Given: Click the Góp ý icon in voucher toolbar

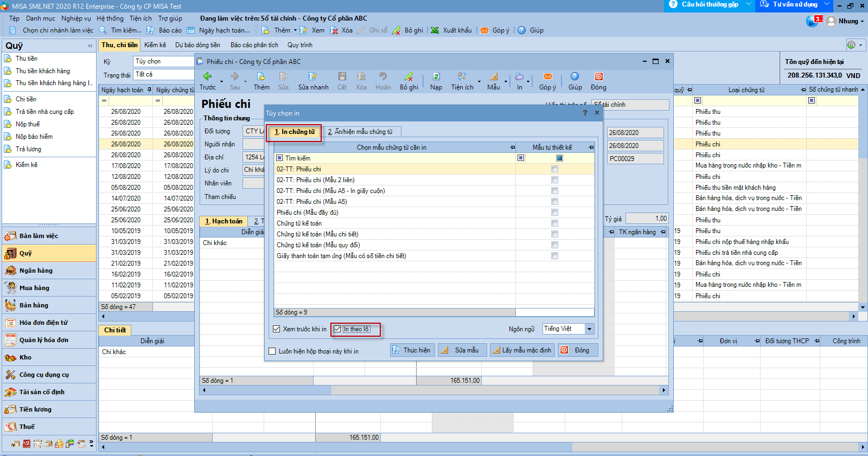Looking at the screenshot, I should click(547, 76).
